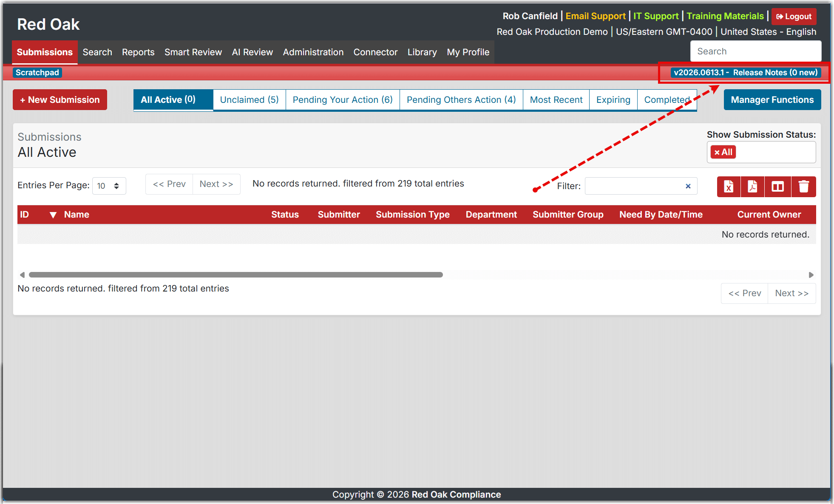Image resolution: width=834 pixels, height=504 pixels.
Task: Export the table to PDF
Action: 752,187
